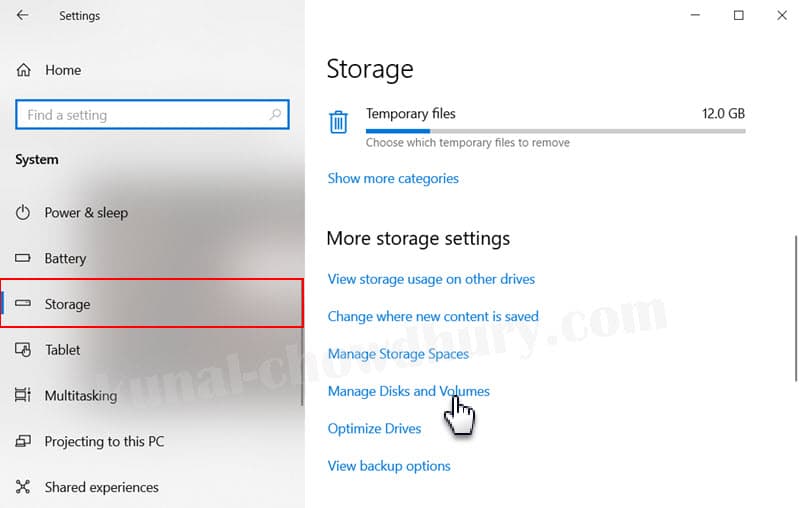This screenshot has height=508, width=799.
Task: Open the Storage settings page
Action: point(67,304)
